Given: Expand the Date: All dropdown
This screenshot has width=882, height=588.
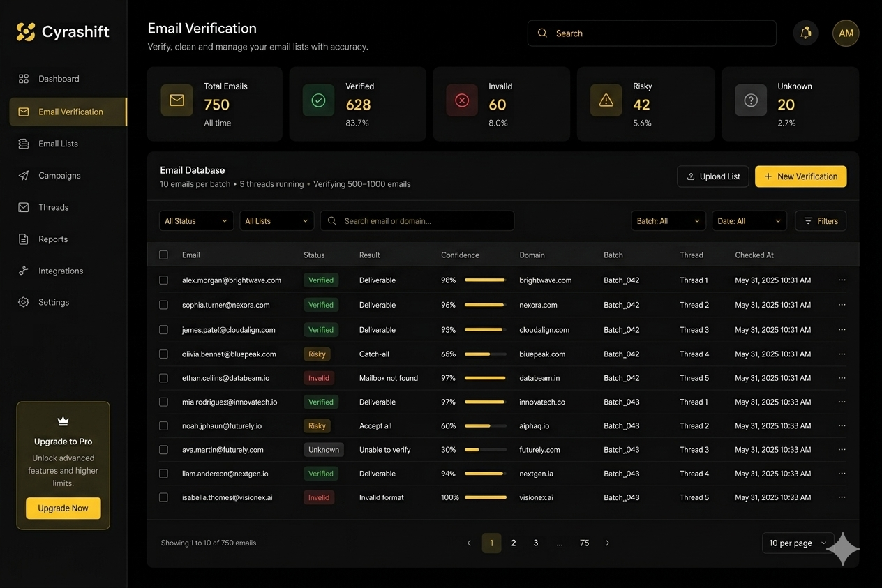Looking at the screenshot, I should pyautogui.click(x=749, y=221).
